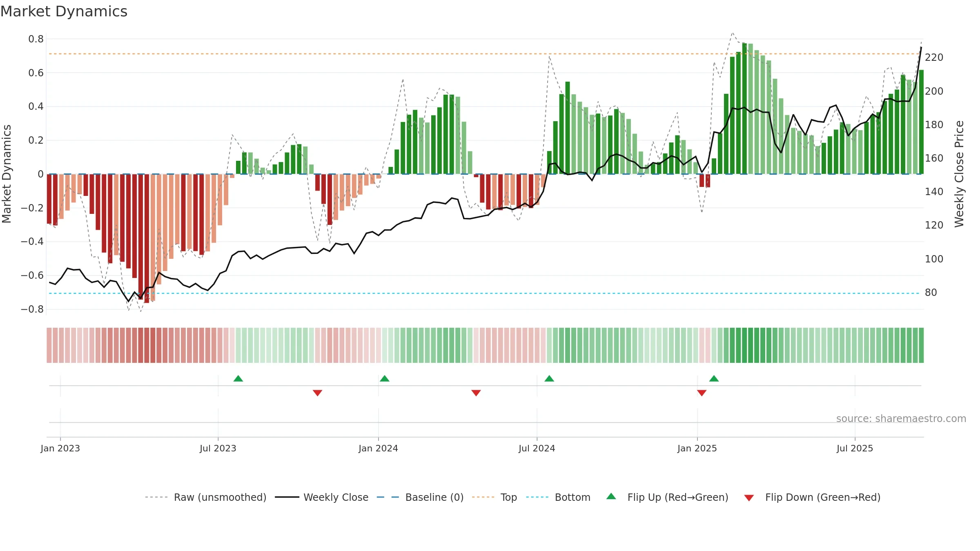
Task: Toggle the Raw (unsmoothed) legend entry
Action: (206, 497)
